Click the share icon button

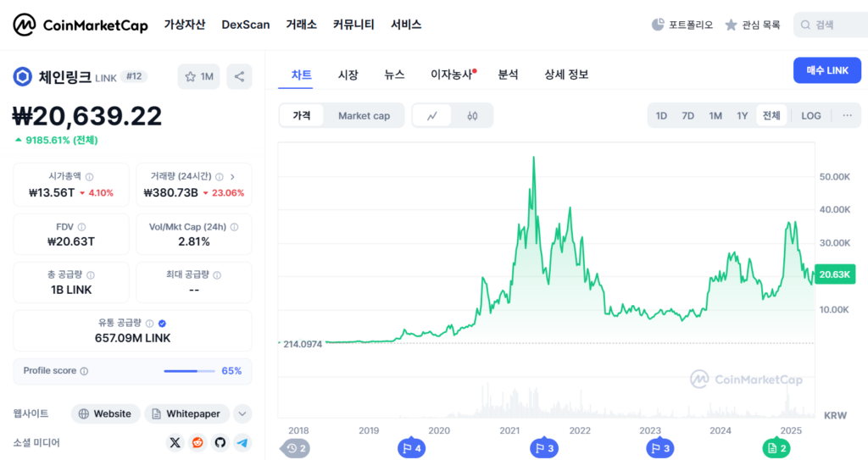click(239, 76)
